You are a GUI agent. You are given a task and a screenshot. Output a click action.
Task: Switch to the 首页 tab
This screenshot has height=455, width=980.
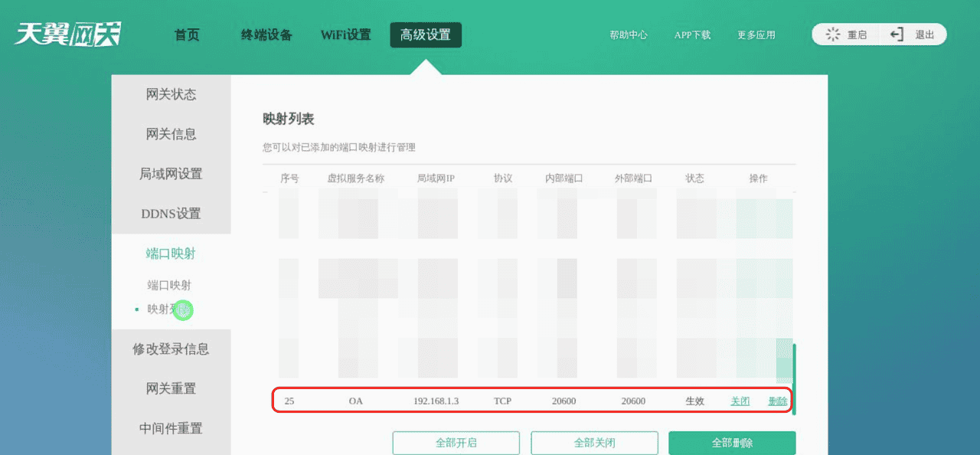click(x=186, y=34)
